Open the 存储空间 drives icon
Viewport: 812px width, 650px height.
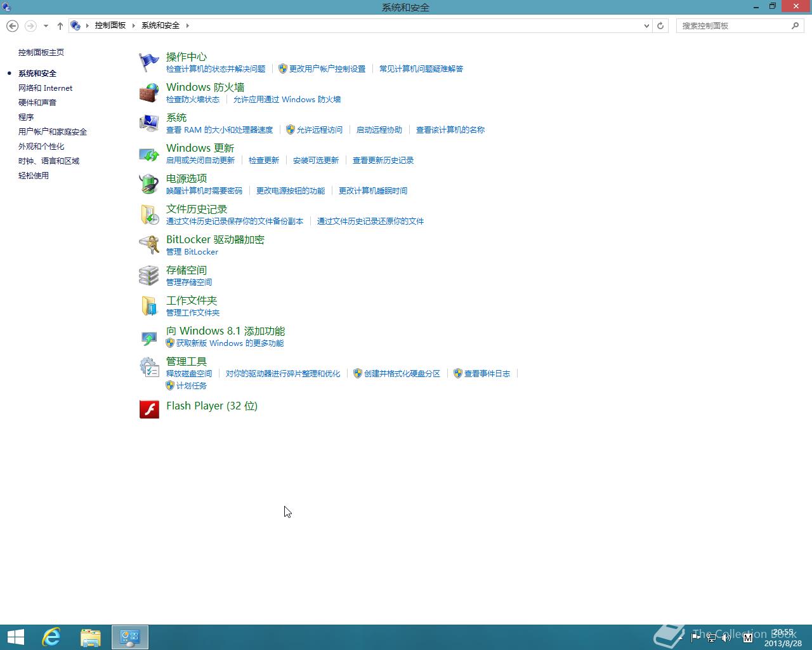149,275
